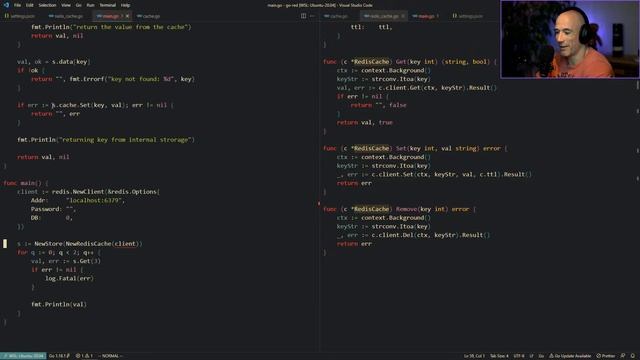Open the errors and warnings problems indicator

point(84,356)
